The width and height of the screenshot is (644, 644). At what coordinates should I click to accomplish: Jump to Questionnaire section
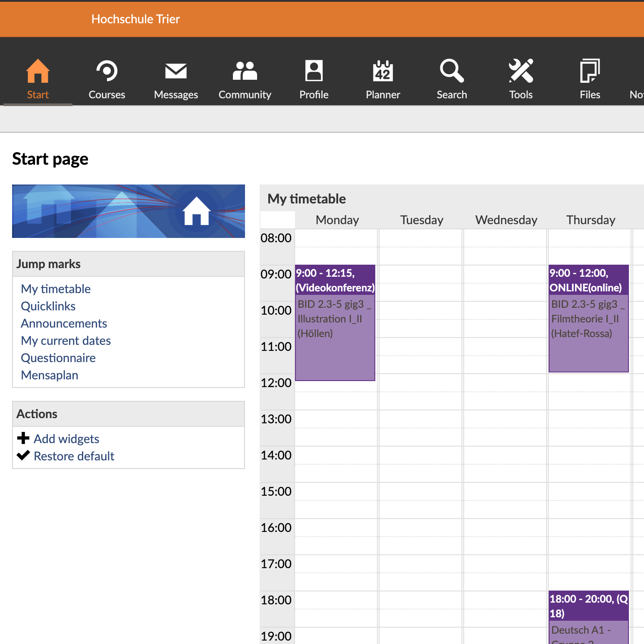click(x=58, y=358)
